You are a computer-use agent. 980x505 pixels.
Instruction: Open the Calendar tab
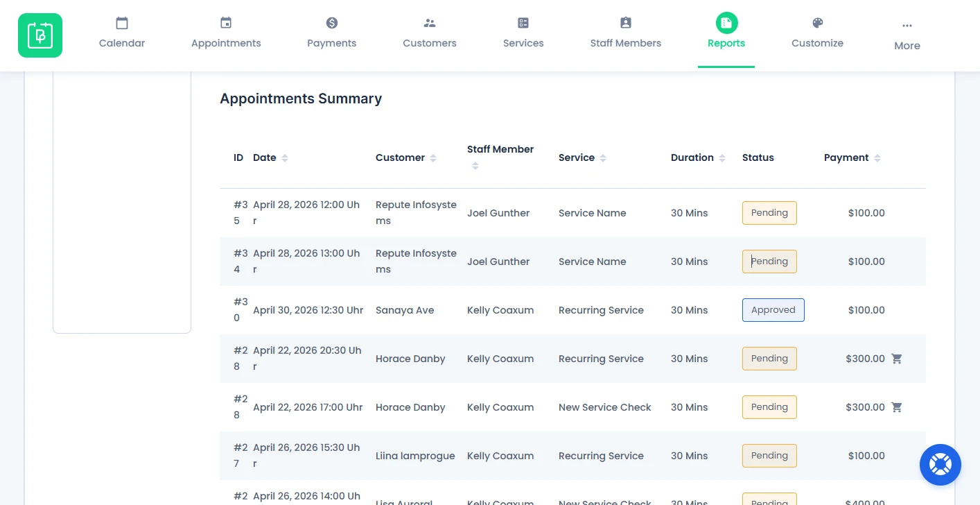click(x=122, y=33)
